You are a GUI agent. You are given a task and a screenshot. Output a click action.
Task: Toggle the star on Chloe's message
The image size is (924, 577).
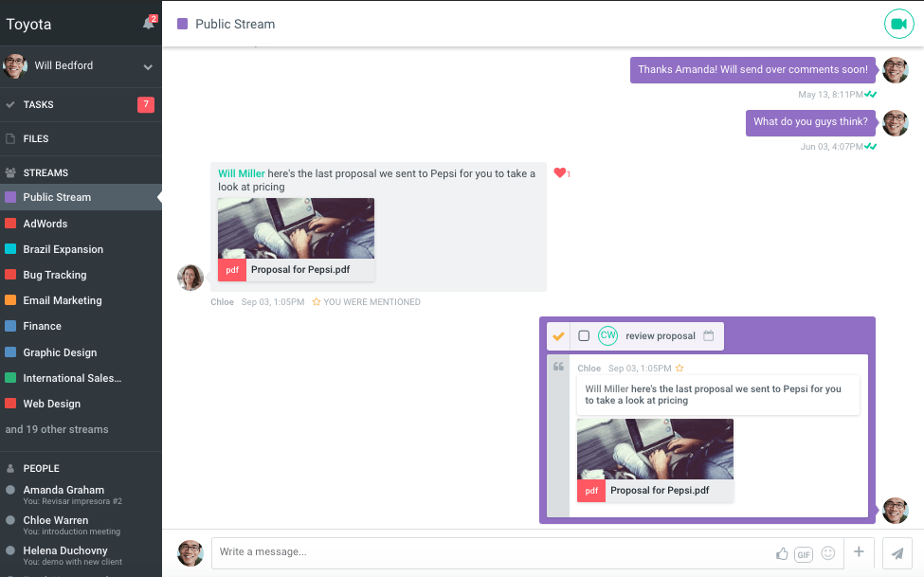coord(316,302)
